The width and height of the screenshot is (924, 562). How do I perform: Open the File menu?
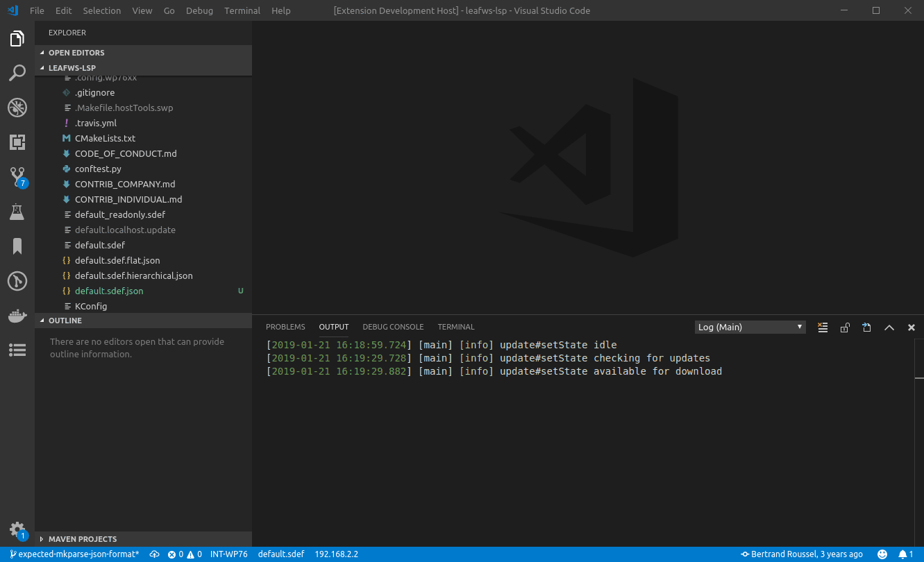[x=37, y=10]
